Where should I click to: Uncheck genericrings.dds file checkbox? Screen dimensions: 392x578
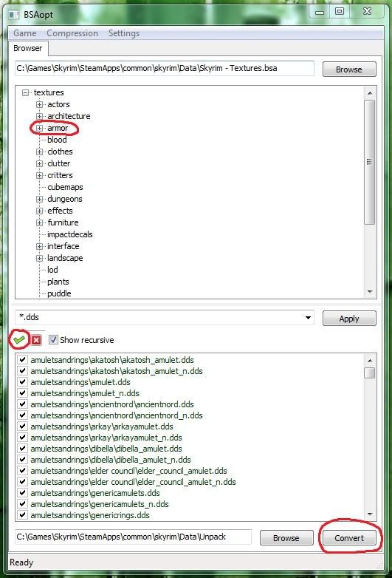pyautogui.click(x=22, y=515)
